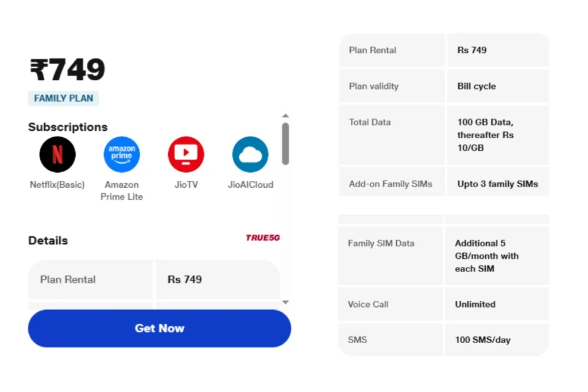Click the Amazon Prime Lite label
The height and width of the screenshot is (392, 588).
(x=122, y=191)
